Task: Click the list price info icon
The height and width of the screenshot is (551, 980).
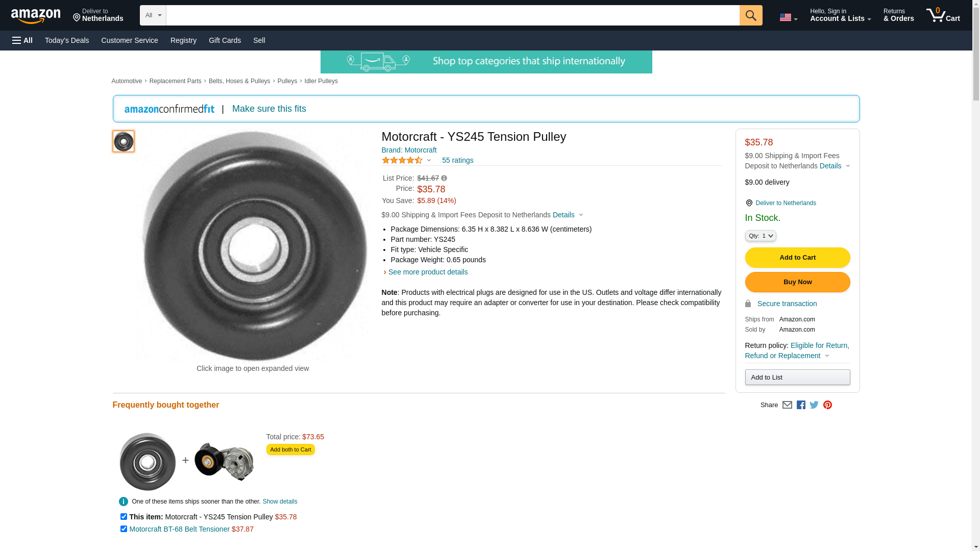Action: tap(444, 179)
